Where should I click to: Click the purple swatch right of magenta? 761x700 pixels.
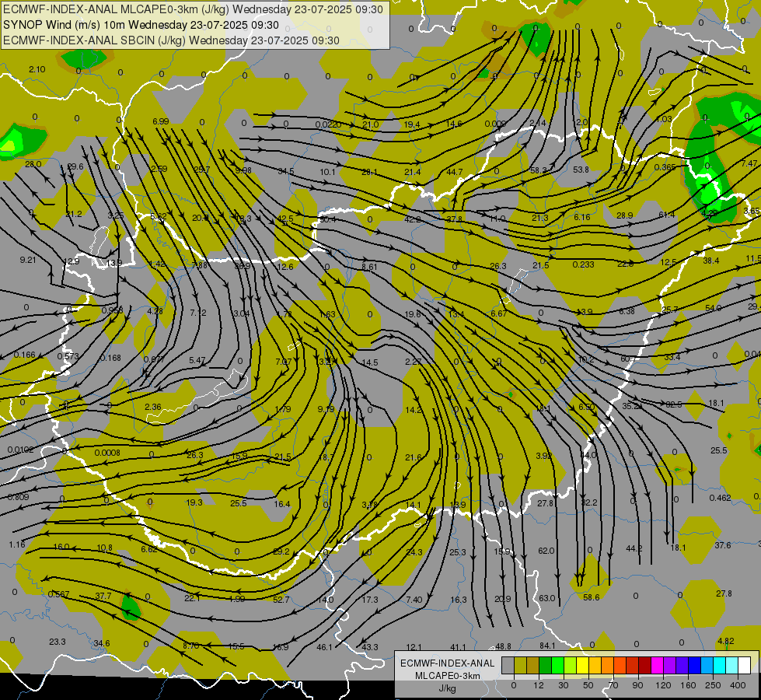click(x=670, y=666)
